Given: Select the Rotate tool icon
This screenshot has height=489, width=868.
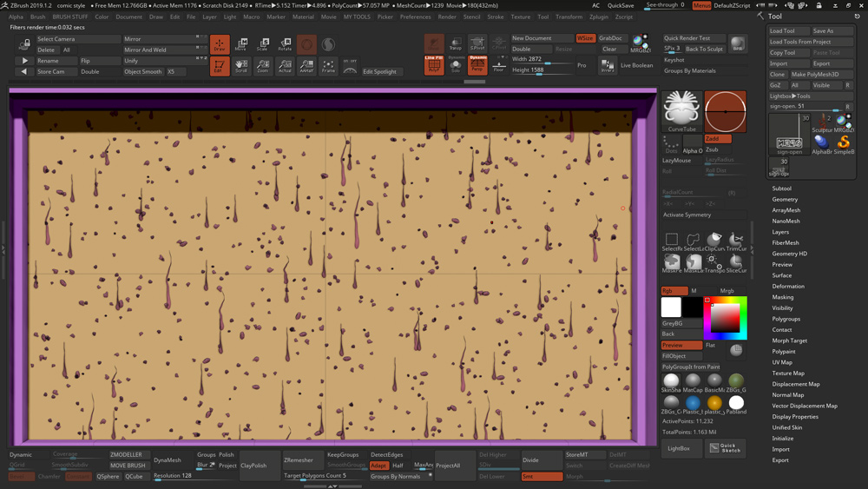Looking at the screenshot, I should 285,44.
